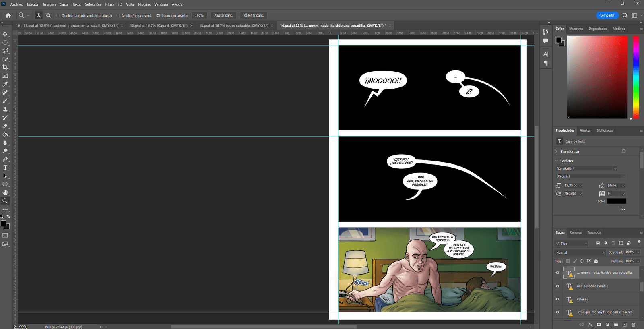This screenshot has width=644, height=329.
Task: Select the Hand tool
Action: pyautogui.click(x=5, y=192)
